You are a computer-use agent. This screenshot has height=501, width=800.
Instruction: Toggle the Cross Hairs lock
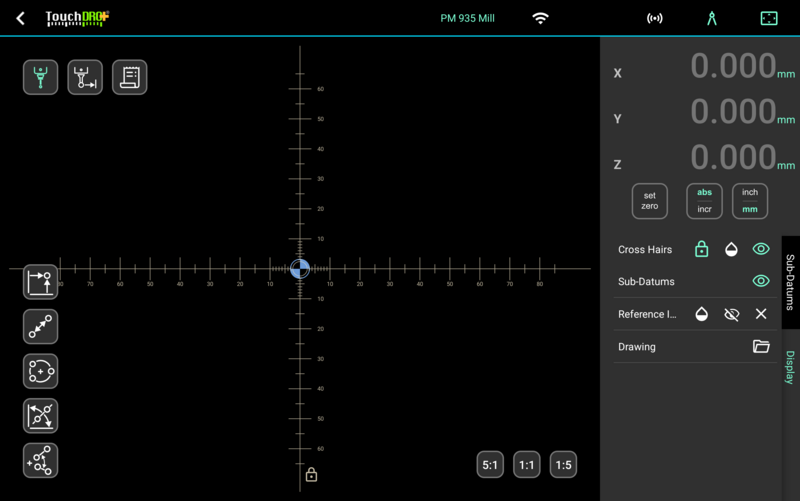pos(702,249)
